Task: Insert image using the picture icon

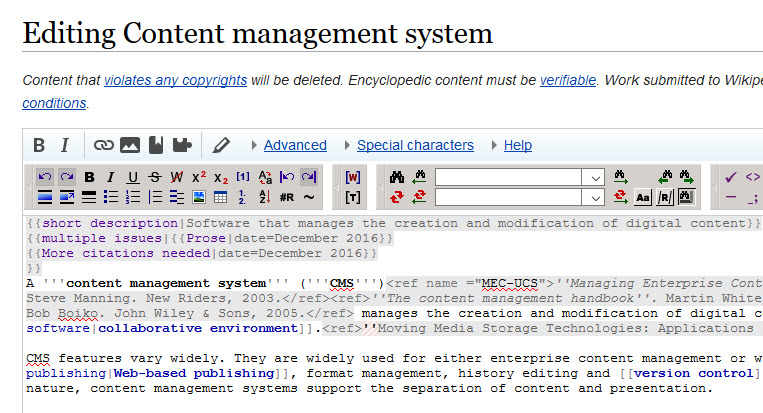Action: pyautogui.click(x=130, y=145)
